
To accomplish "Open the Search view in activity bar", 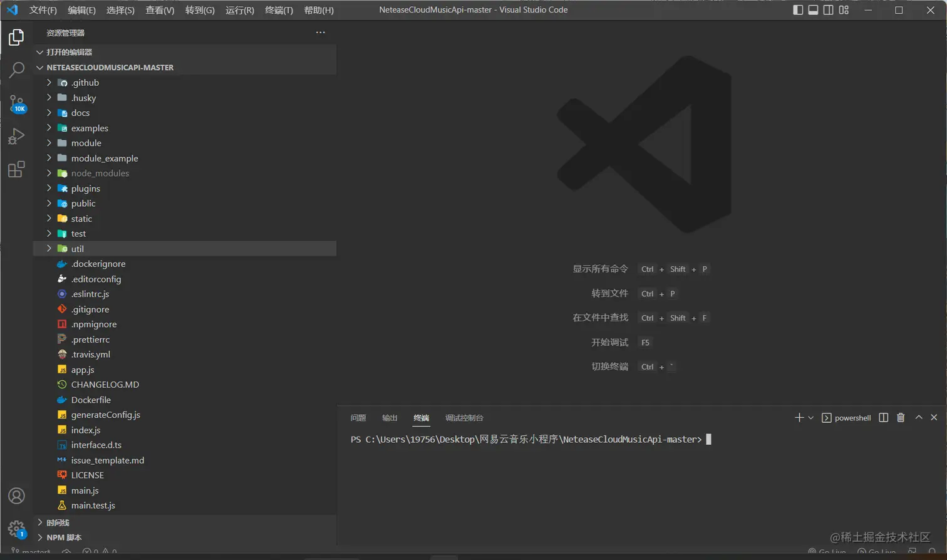I will [16, 70].
